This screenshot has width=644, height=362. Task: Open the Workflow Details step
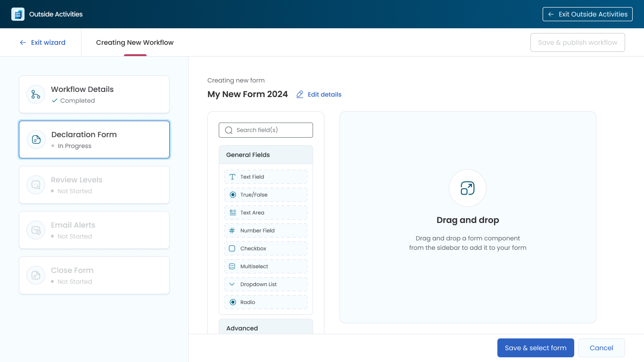94,94
